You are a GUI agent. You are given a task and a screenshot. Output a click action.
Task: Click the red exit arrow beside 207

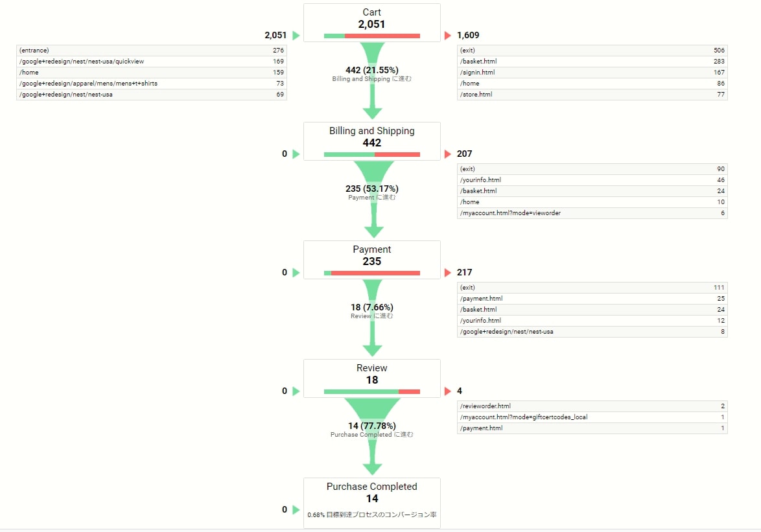click(447, 154)
